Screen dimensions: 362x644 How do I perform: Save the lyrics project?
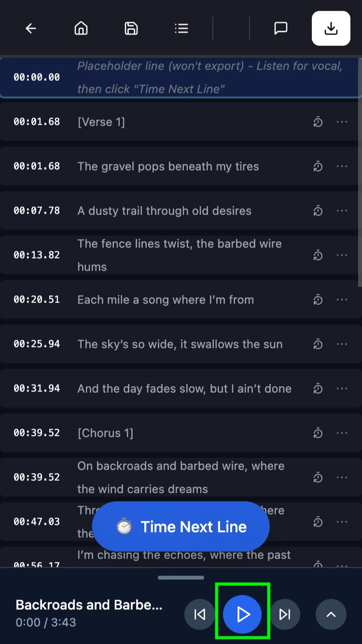130,29
